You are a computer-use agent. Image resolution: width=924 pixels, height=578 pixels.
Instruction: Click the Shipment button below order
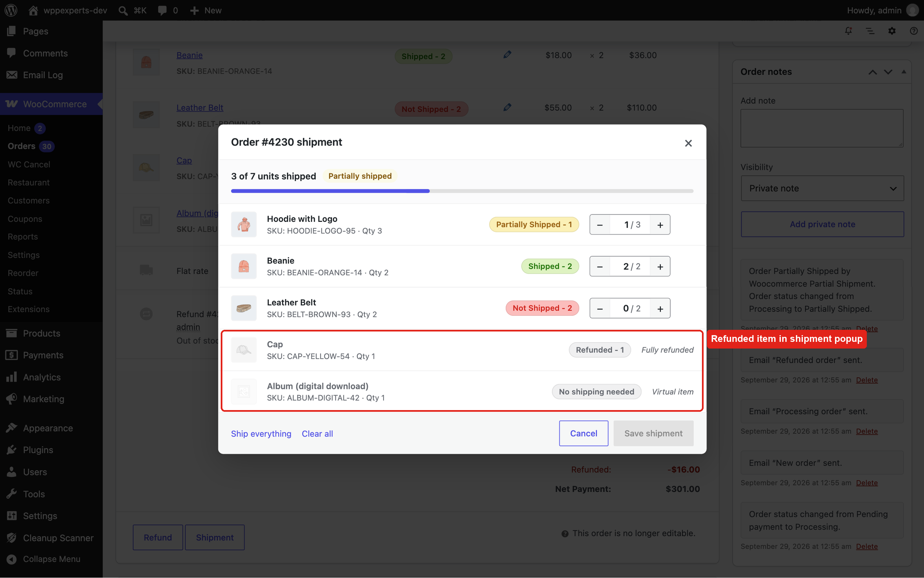click(x=214, y=537)
